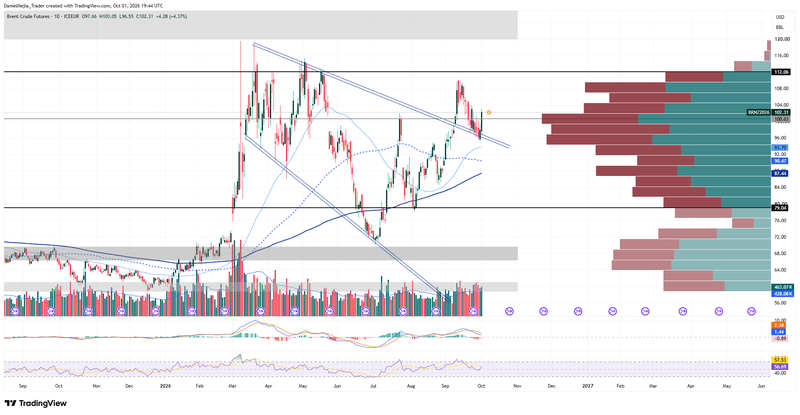Viewport: 800px width, 415px height.
Task: Click the BRNZ2026 contract price tag
Action: point(759,112)
